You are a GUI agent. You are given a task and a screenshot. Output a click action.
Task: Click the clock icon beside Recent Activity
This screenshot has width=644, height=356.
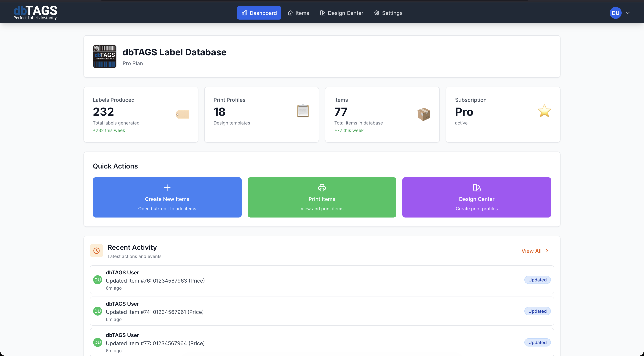click(x=97, y=251)
